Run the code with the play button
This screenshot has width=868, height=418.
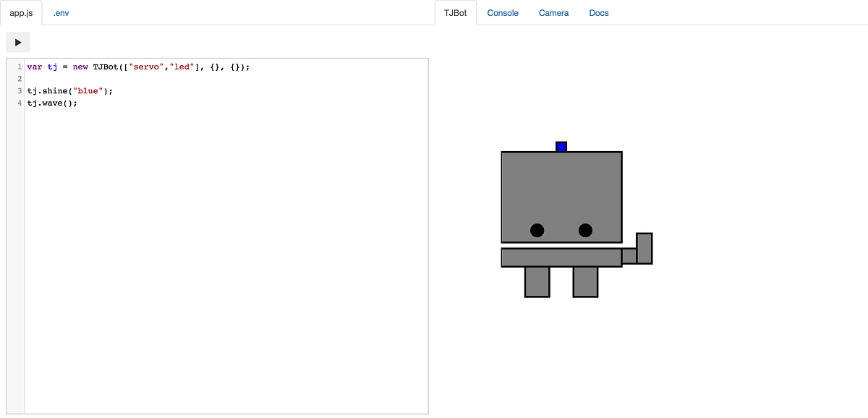tap(17, 42)
